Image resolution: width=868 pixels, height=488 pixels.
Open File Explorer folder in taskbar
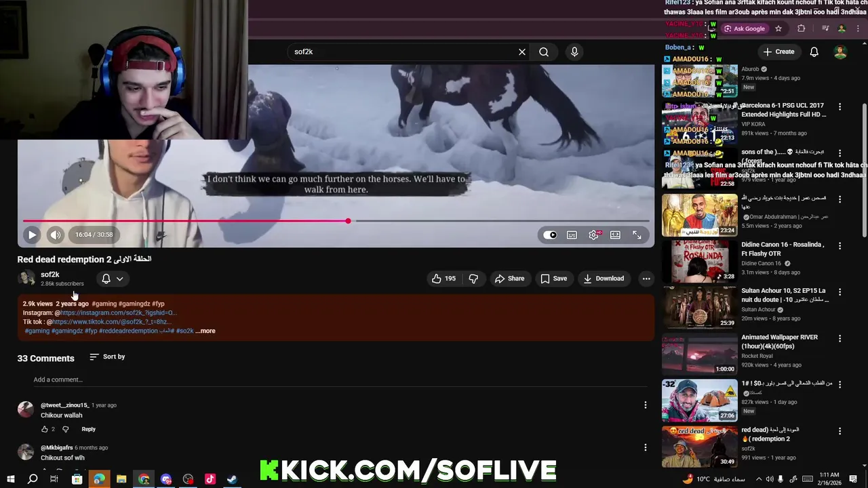coord(121,479)
